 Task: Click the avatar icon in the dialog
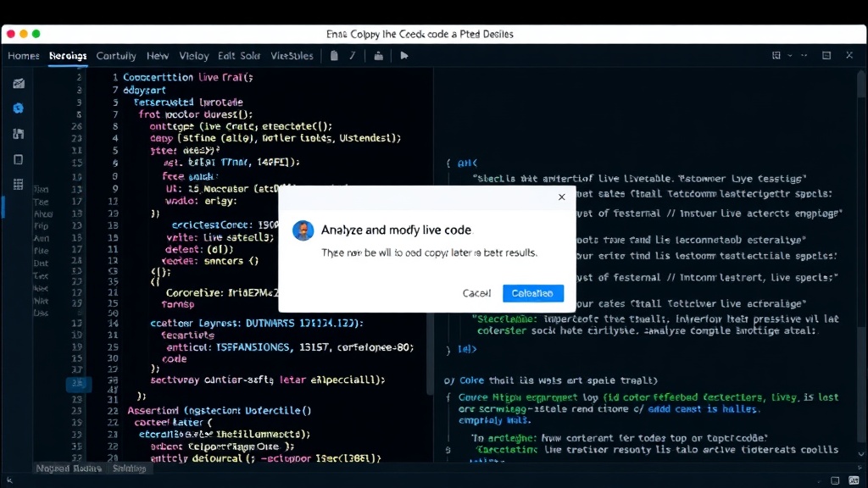[303, 230]
